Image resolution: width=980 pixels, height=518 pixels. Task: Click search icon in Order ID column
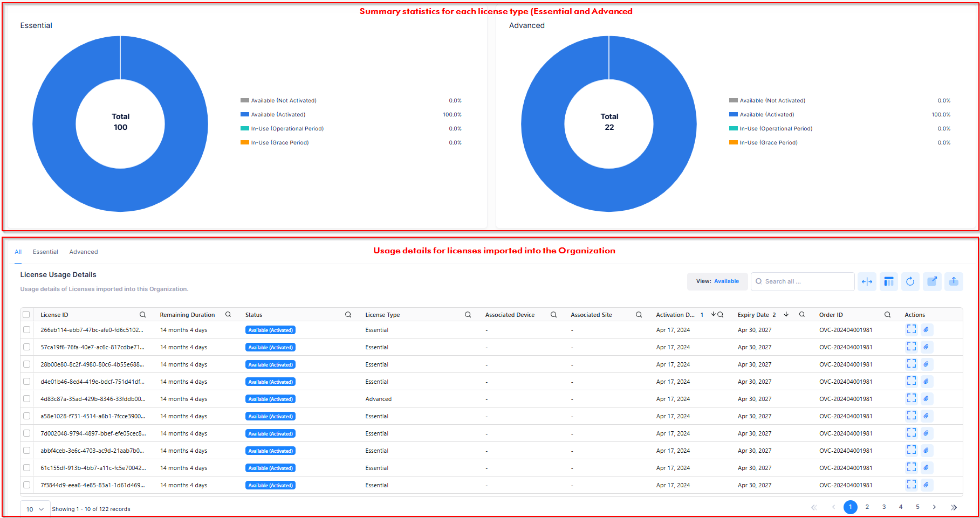[887, 315]
